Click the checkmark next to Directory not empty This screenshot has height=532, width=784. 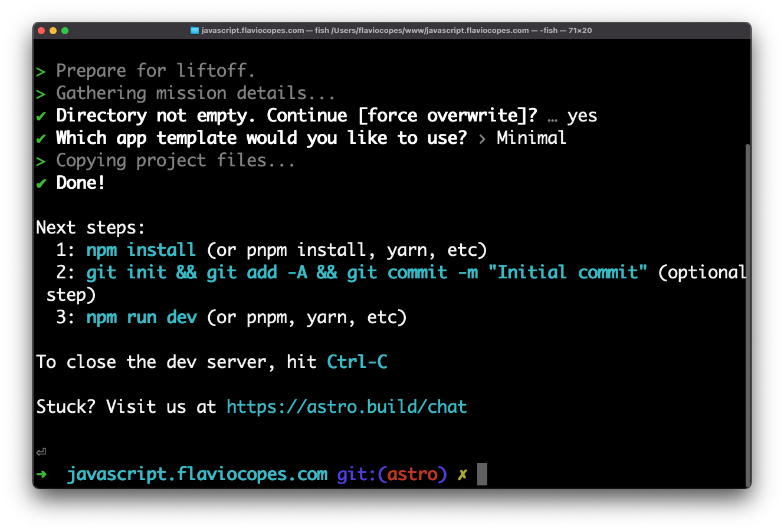(41, 116)
